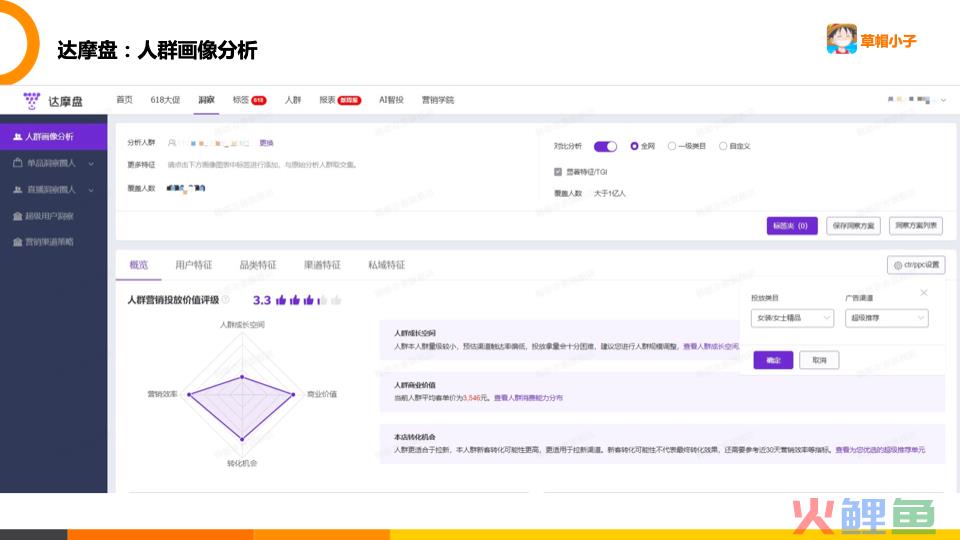Click the 本店转化机会 section heading
The height and width of the screenshot is (540, 960).
(414, 437)
